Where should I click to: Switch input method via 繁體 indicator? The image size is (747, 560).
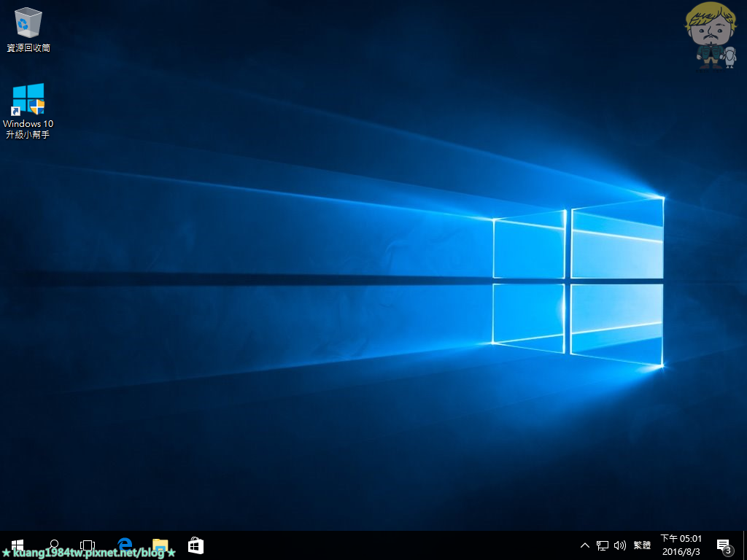point(642,545)
